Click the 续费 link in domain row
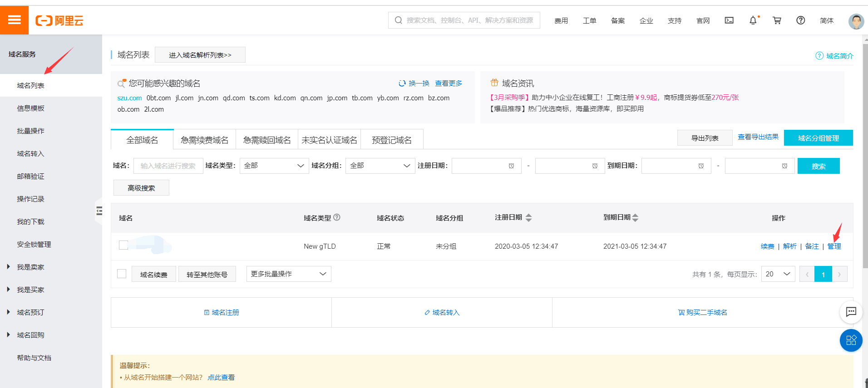868x388 pixels. pyautogui.click(x=768, y=246)
